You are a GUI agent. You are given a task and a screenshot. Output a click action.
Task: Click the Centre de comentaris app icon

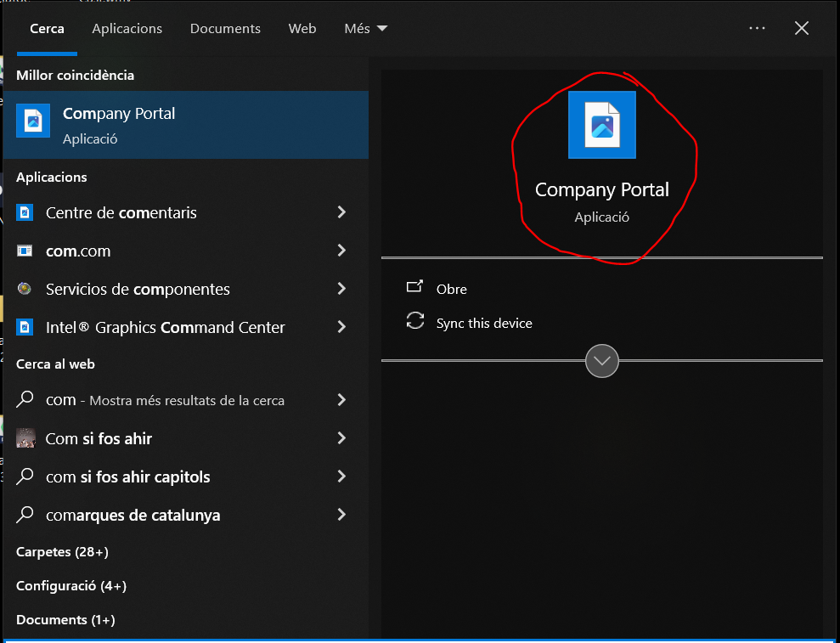[x=25, y=212]
